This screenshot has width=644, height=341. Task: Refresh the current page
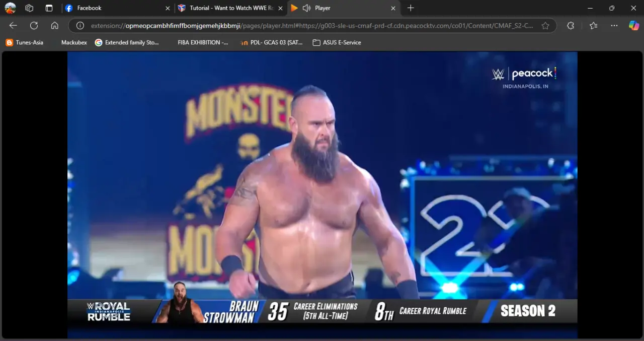[34, 26]
